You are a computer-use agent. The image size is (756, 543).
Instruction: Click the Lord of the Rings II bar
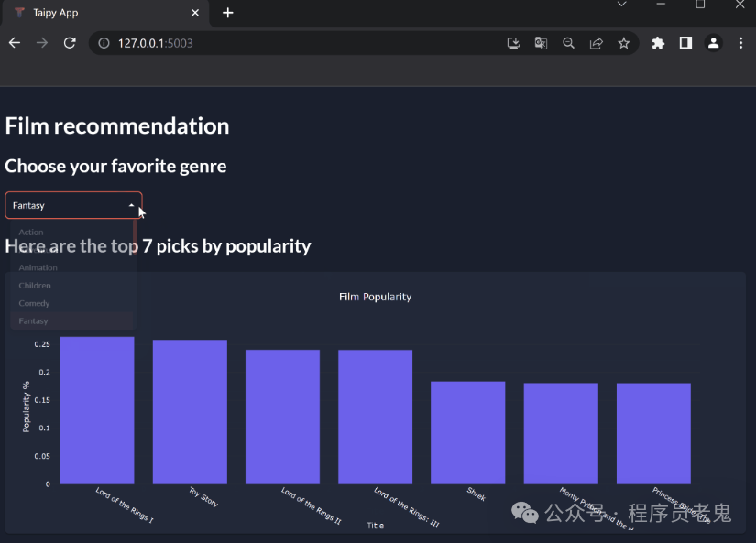282,417
